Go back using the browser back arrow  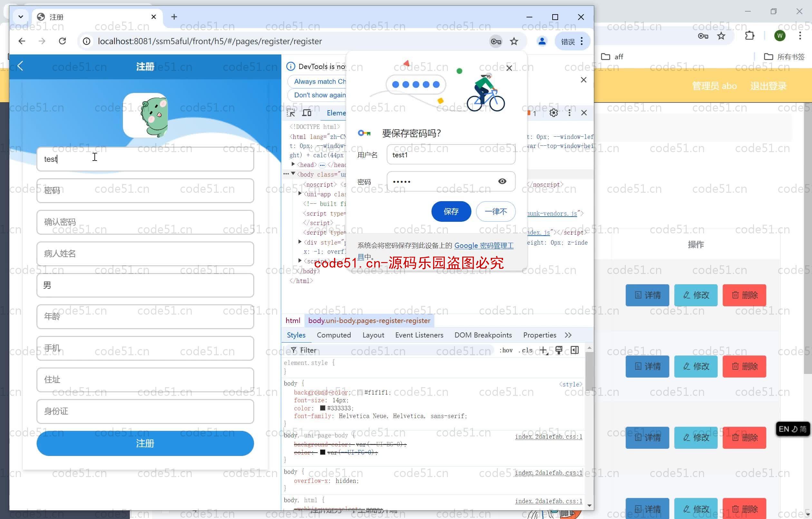[x=22, y=41]
